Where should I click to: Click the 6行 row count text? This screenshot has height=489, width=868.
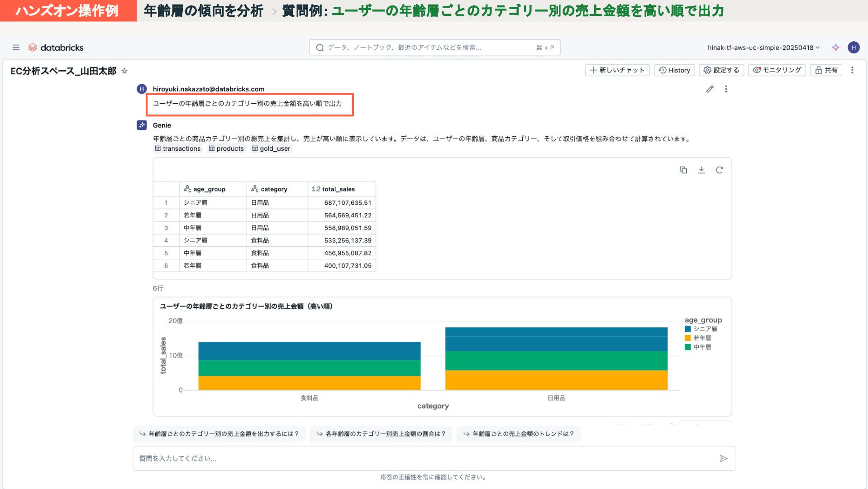[x=158, y=288]
